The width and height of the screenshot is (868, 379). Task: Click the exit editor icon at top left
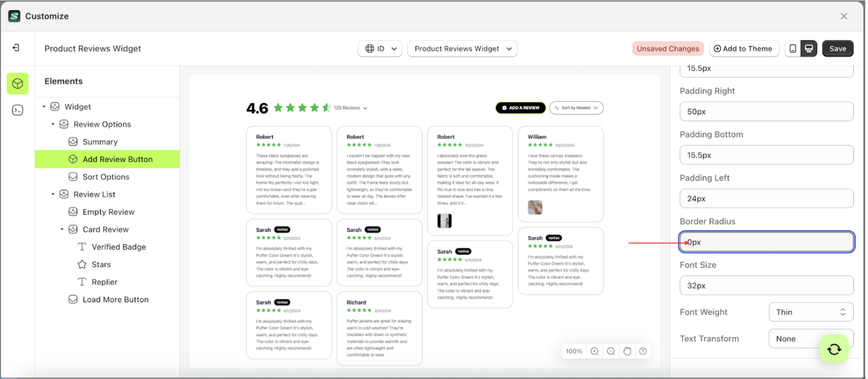(x=16, y=47)
